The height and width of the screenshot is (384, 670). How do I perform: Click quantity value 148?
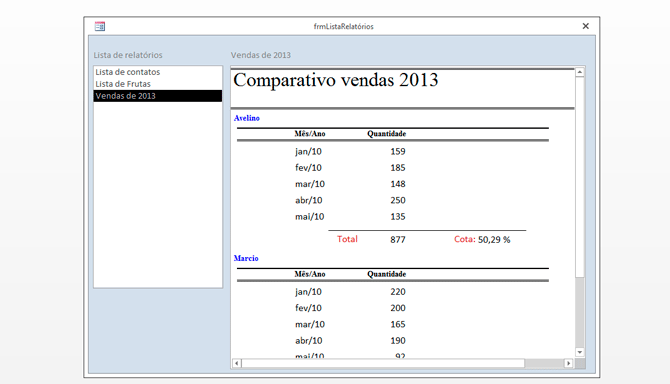(x=398, y=184)
